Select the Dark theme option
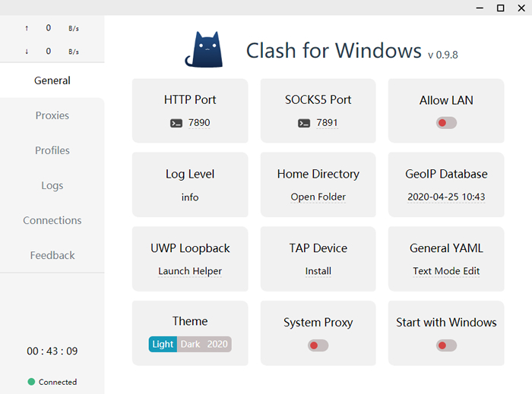 click(x=190, y=344)
